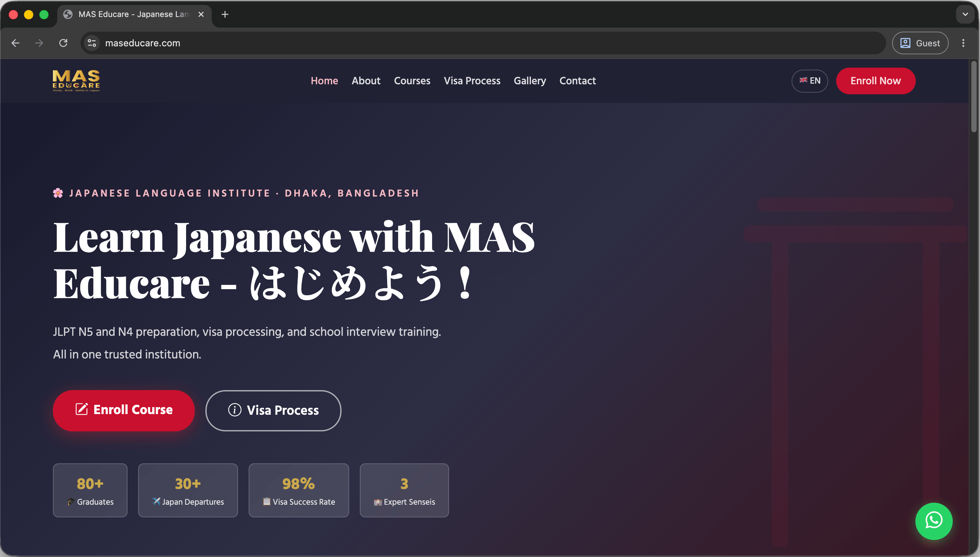
Task: Reload the page with the refresh icon
Action: click(64, 43)
